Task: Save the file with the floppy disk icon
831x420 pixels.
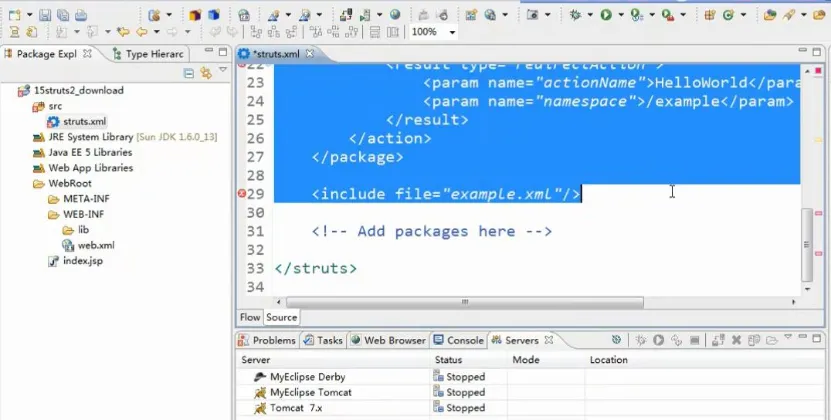Action: (45, 15)
